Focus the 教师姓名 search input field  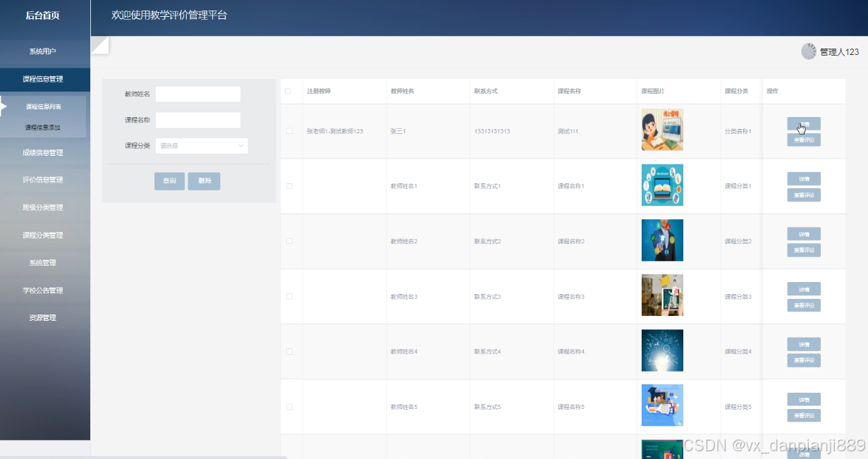pos(198,94)
